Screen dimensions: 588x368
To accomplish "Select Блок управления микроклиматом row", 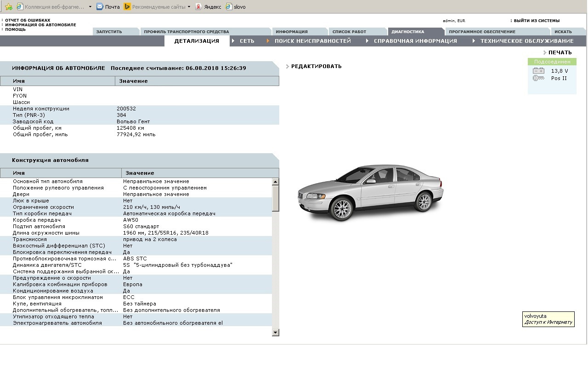I will (x=136, y=297).
